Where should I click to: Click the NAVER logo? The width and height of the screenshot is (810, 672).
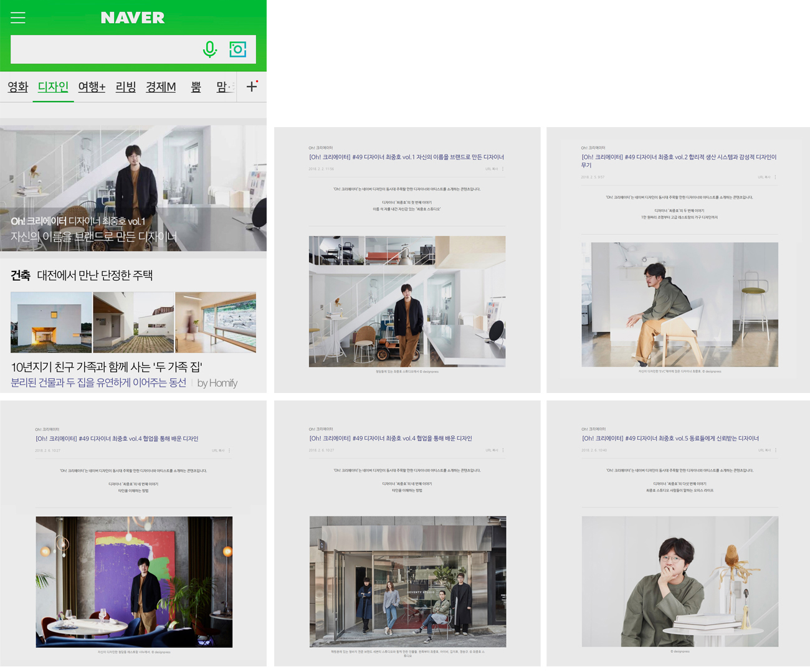coord(133,17)
